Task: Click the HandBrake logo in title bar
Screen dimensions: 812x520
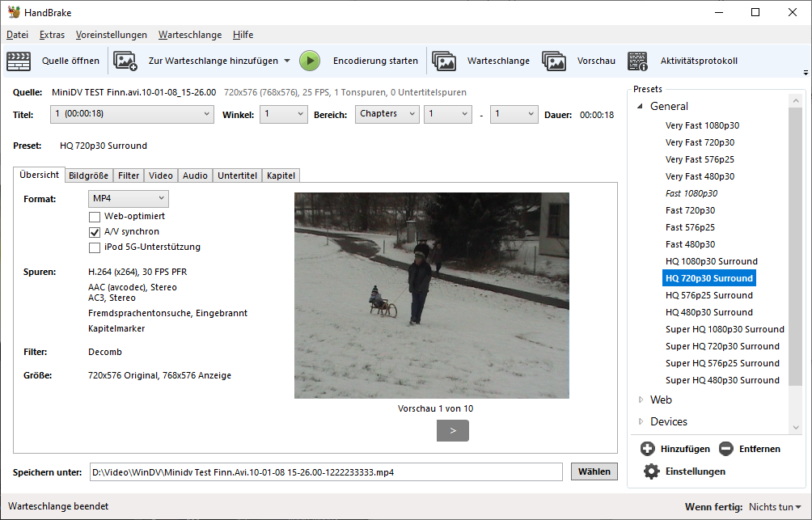Action: [14, 12]
